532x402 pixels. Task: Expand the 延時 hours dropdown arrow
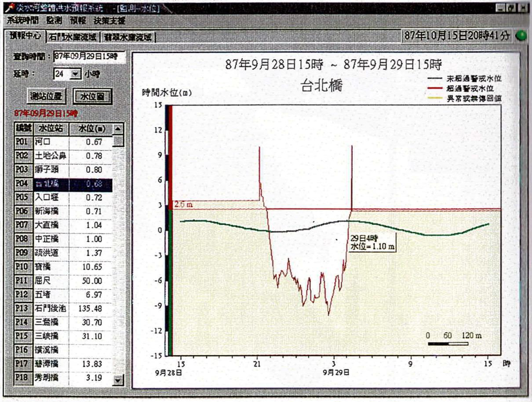point(76,74)
